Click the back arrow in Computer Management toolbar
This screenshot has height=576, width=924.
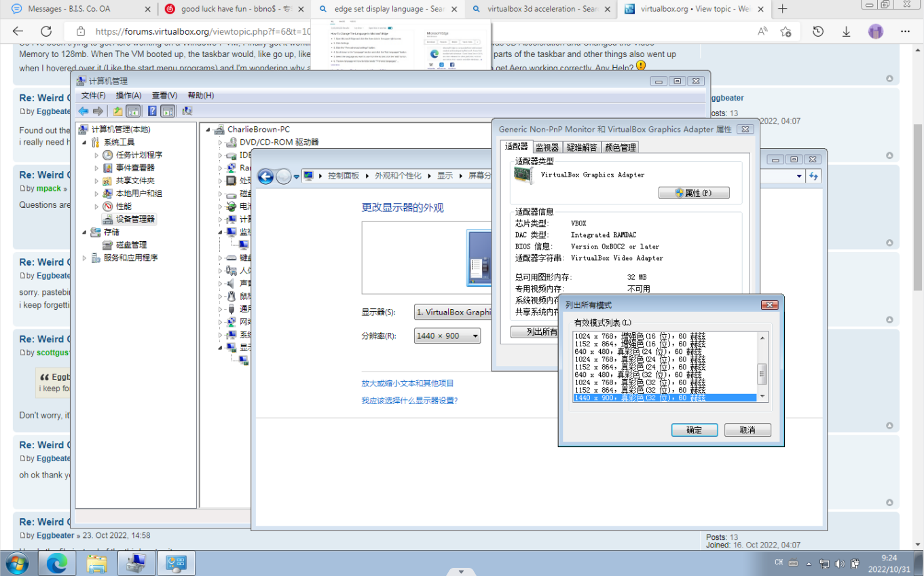click(x=83, y=111)
